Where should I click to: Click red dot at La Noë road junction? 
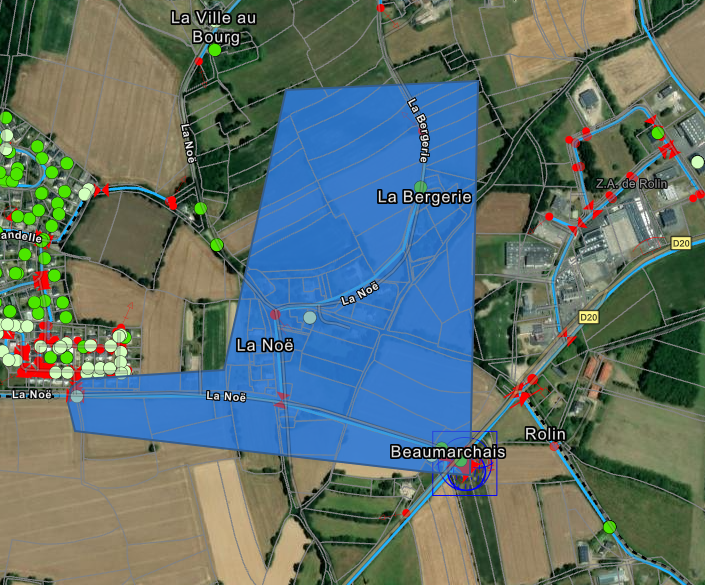click(275, 315)
